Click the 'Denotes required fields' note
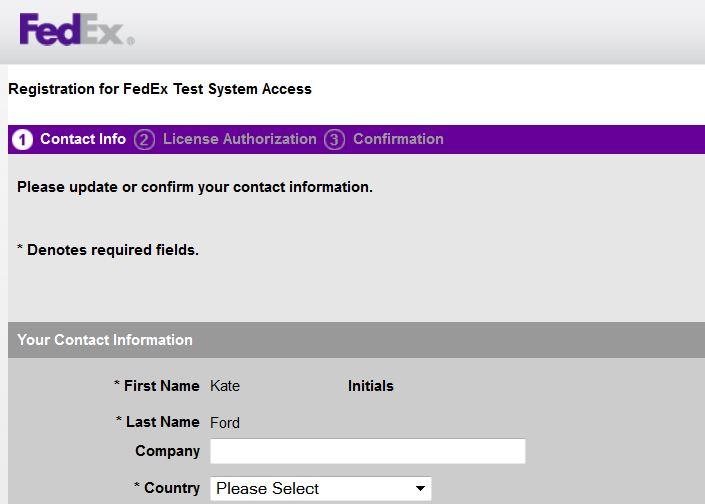The image size is (705, 504). [x=108, y=250]
